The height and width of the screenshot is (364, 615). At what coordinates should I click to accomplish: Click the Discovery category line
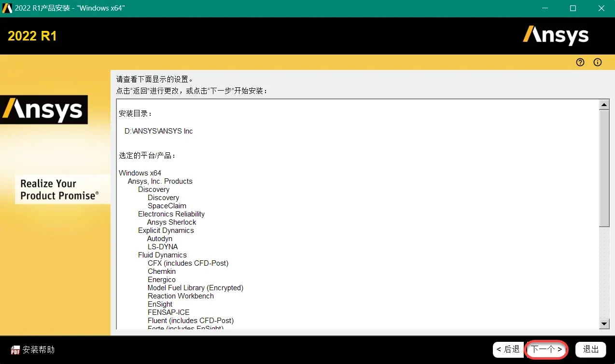(x=154, y=189)
